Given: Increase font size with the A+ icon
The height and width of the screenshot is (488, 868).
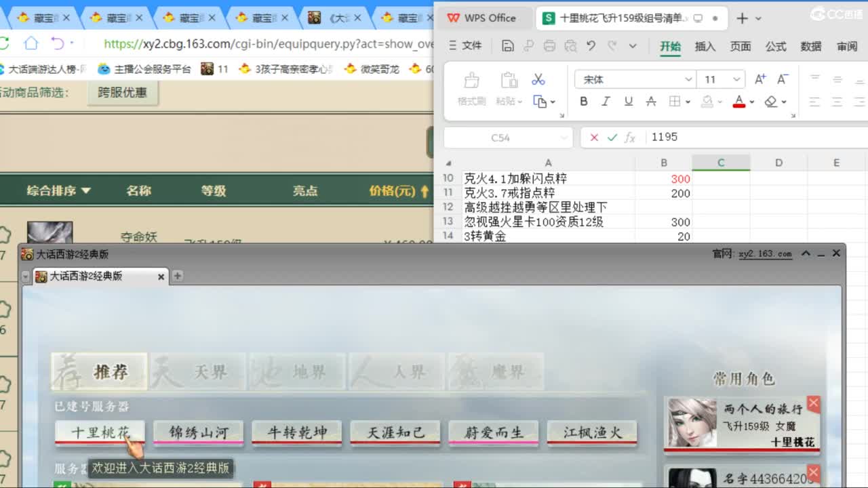Looking at the screenshot, I should [x=760, y=79].
